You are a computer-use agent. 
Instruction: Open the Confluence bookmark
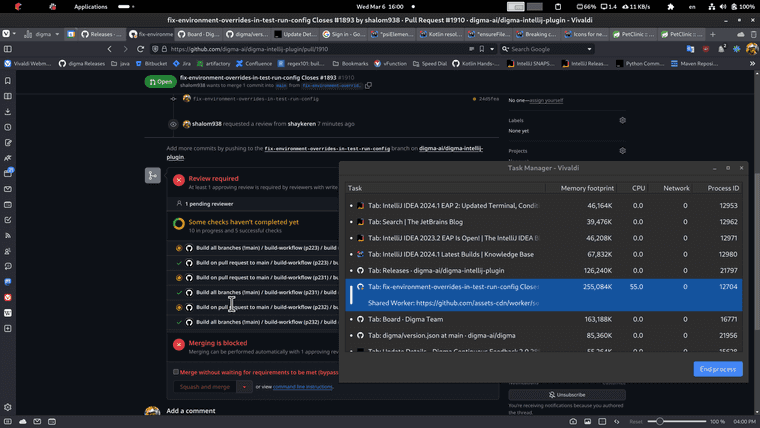[253, 63]
